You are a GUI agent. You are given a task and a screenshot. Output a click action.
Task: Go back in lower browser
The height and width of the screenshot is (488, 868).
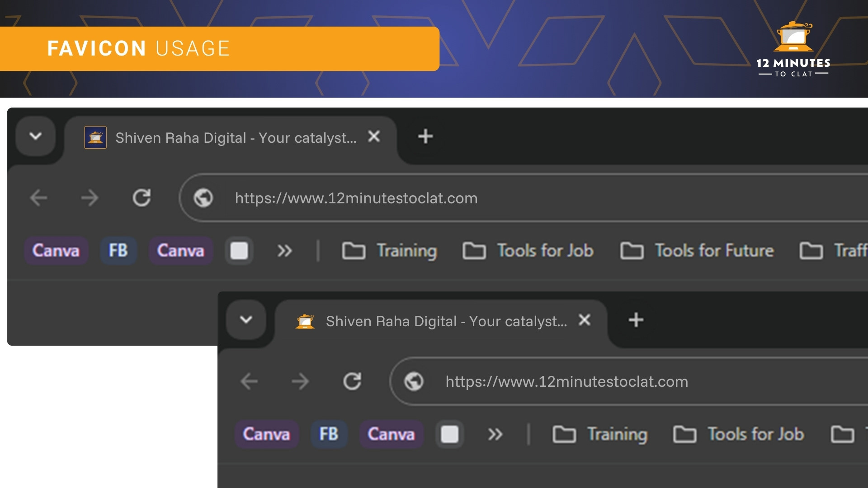249,381
